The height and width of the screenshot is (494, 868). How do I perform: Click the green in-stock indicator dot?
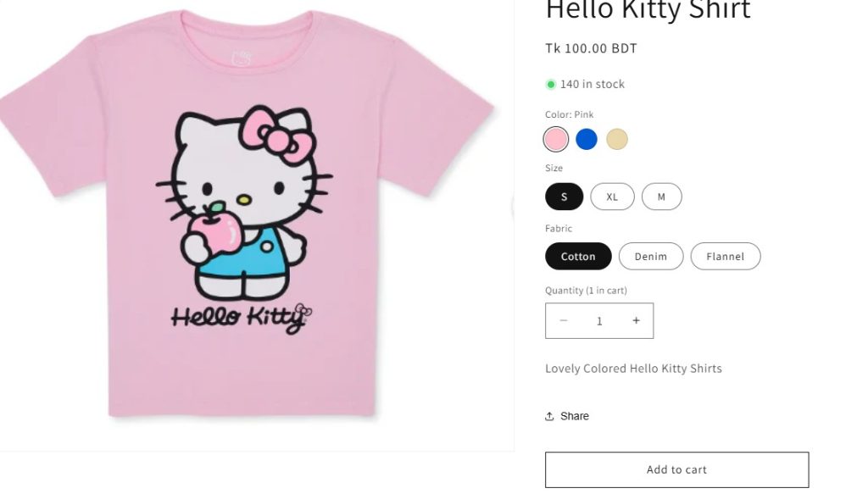tap(551, 84)
